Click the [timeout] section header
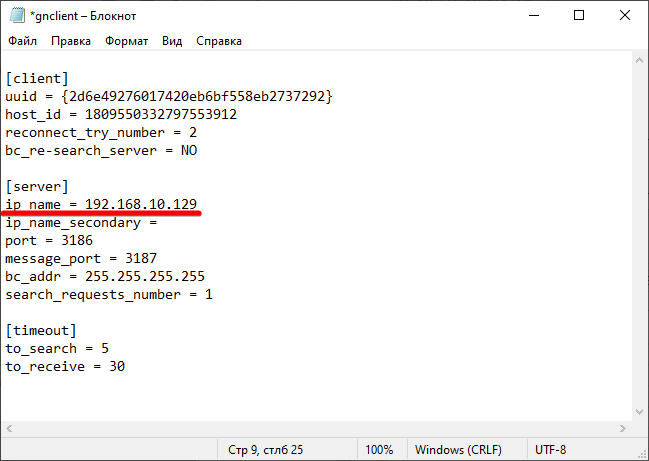Image resolution: width=649 pixels, height=461 pixels. click(41, 331)
